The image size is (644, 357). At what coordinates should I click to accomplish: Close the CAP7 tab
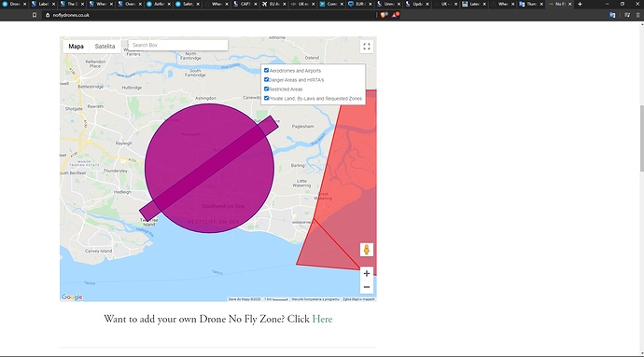pos(256,4)
